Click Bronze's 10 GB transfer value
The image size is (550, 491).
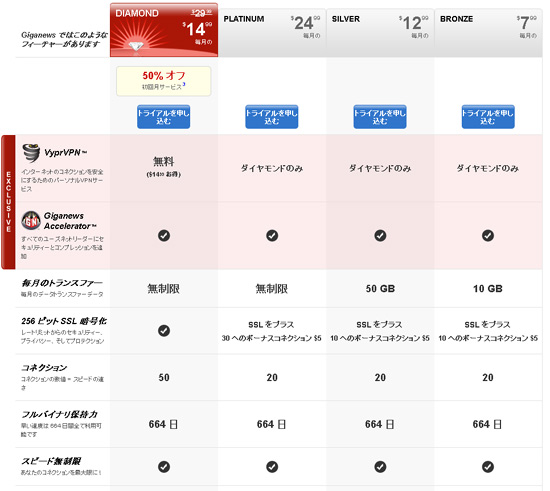point(488,289)
